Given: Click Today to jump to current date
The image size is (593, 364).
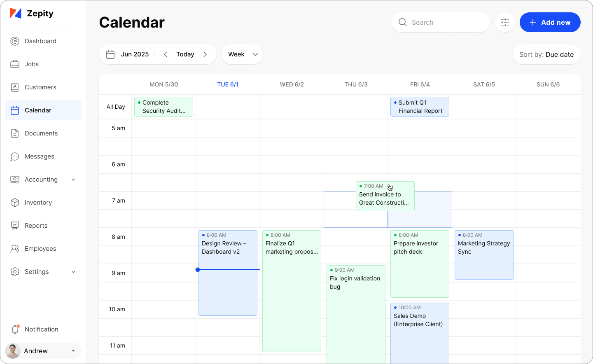Looking at the screenshot, I should tap(185, 54).
